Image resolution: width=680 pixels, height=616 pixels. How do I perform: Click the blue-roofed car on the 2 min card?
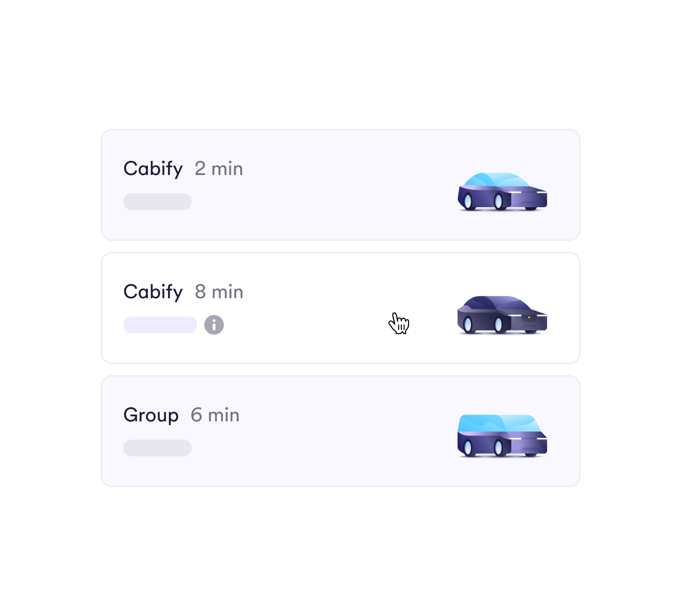click(502, 192)
